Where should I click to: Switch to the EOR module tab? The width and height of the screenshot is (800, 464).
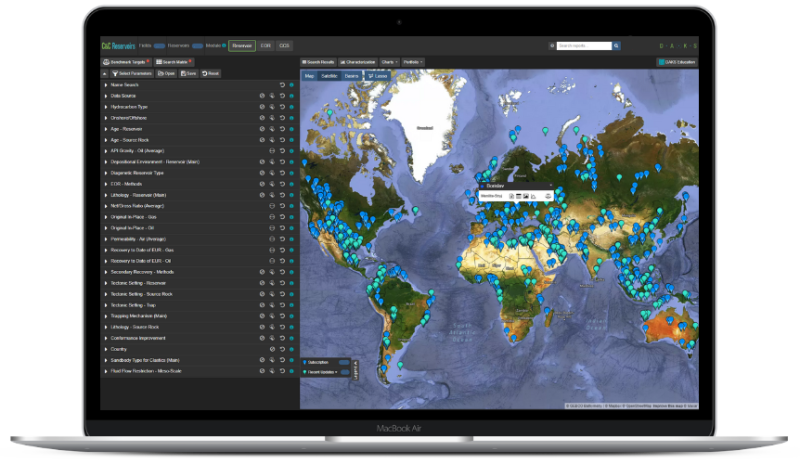click(x=264, y=46)
